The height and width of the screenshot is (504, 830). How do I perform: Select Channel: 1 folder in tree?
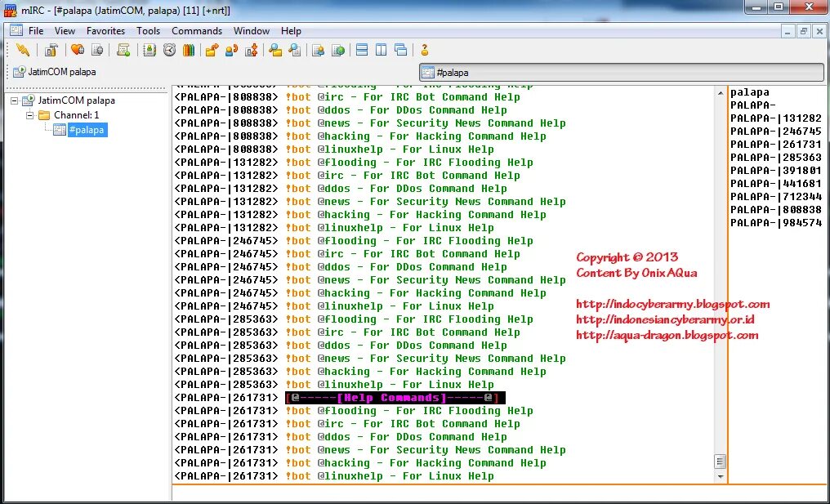coord(76,115)
